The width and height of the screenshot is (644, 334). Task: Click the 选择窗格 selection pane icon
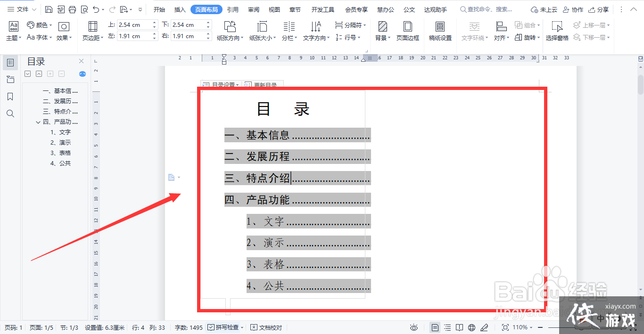(557, 31)
